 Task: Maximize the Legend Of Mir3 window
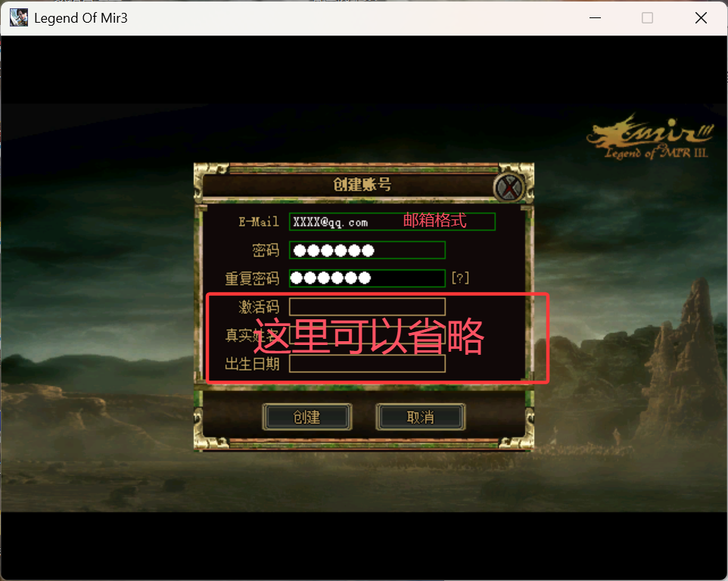click(647, 17)
